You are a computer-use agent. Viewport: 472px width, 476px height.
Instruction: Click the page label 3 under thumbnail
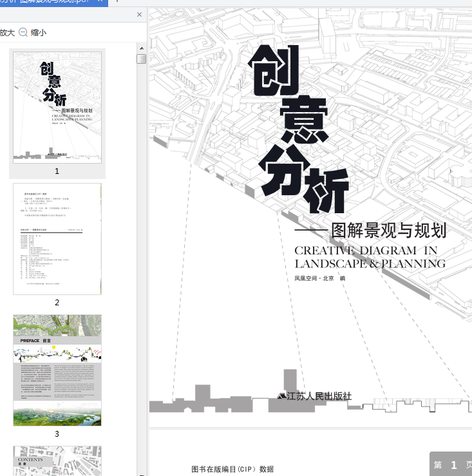[x=57, y=433]
